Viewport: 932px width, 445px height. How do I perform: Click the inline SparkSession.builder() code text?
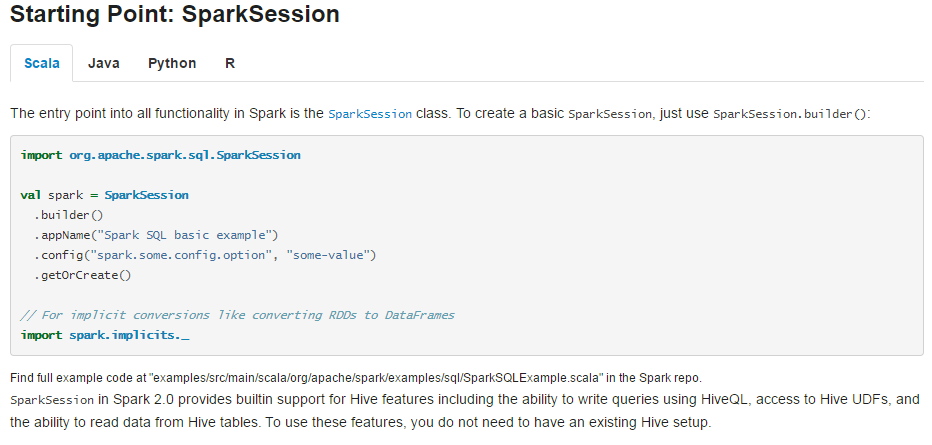[789, 114]
